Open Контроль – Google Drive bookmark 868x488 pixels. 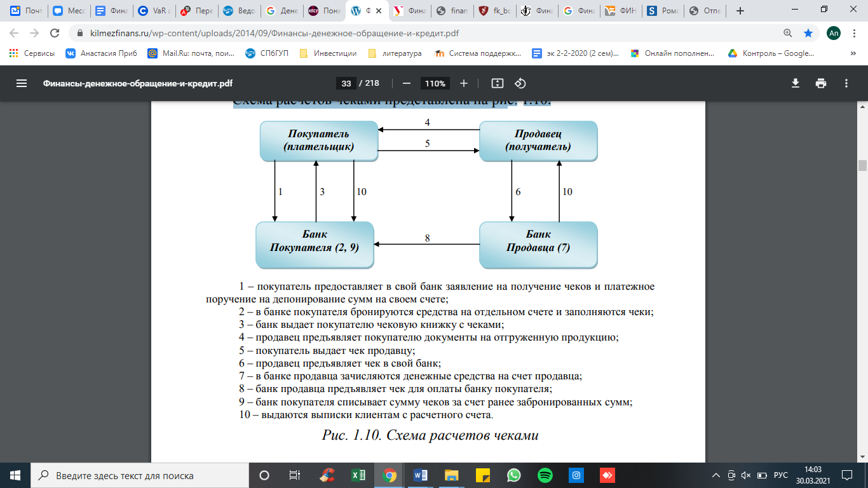pos(771,53)
